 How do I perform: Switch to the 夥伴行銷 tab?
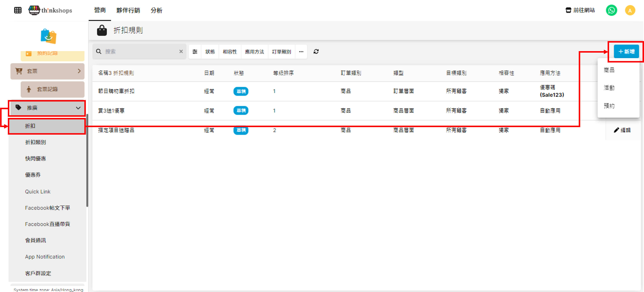click(128, 10)
